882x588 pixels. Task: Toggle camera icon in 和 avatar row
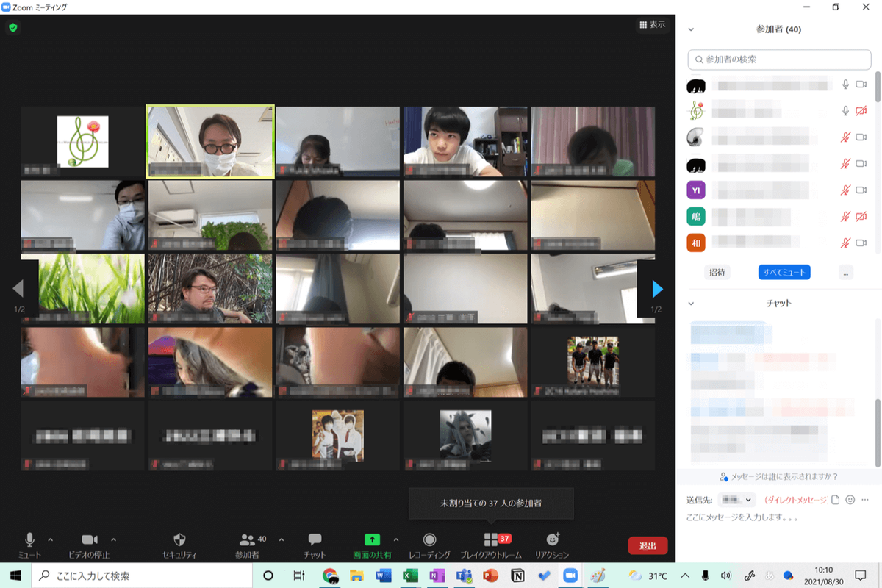point(861,243)
